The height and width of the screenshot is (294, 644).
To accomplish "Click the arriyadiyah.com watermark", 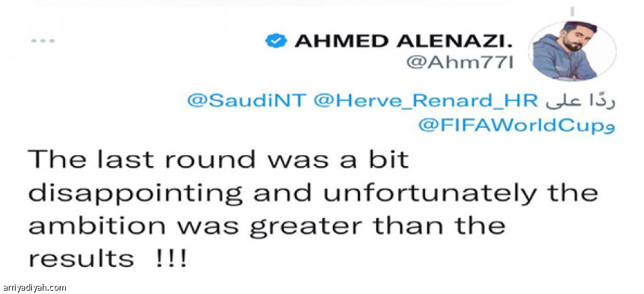I will click(34, 287).
